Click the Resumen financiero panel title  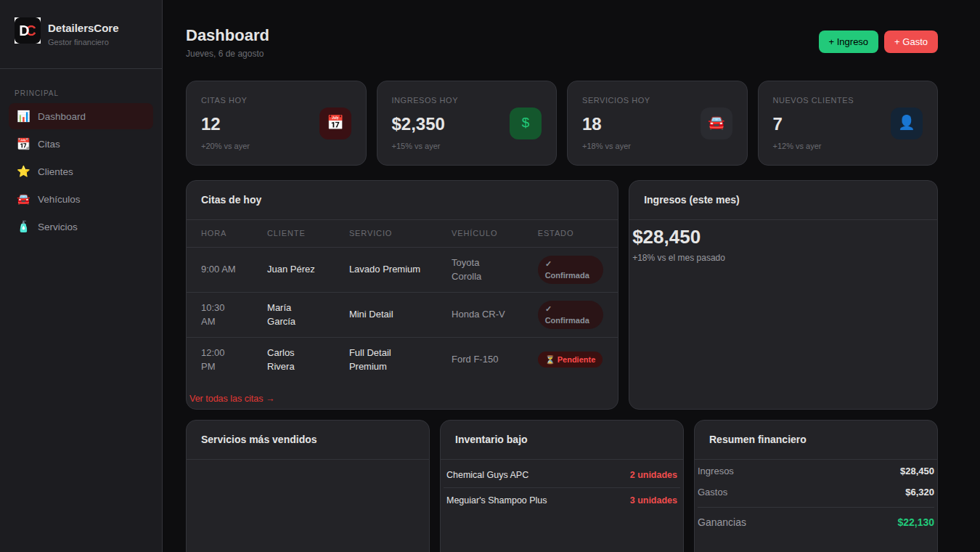[758, 439]
